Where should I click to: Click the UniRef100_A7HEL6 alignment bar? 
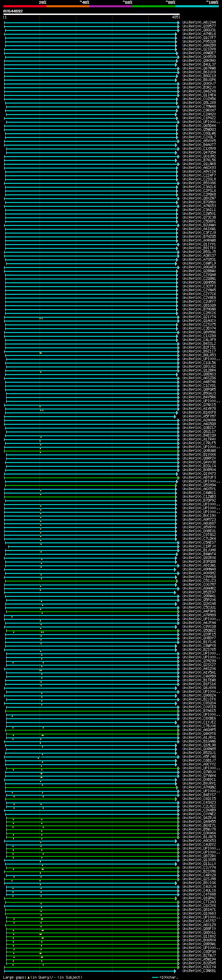click(91, 34)
